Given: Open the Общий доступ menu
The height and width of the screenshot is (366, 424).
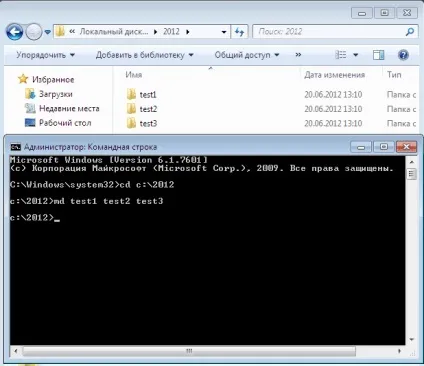Looking at the screenshot, I should pos(247,55).
